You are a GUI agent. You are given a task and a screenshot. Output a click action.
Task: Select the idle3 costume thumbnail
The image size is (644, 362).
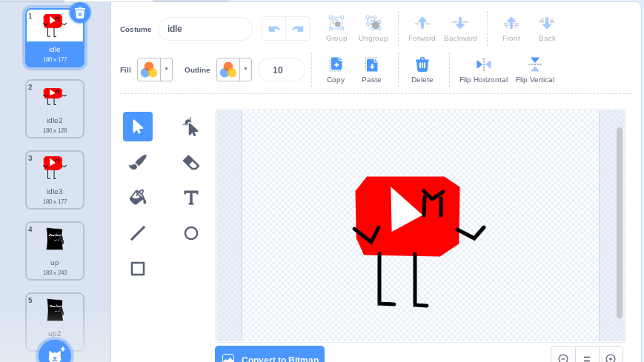point(55,180)
